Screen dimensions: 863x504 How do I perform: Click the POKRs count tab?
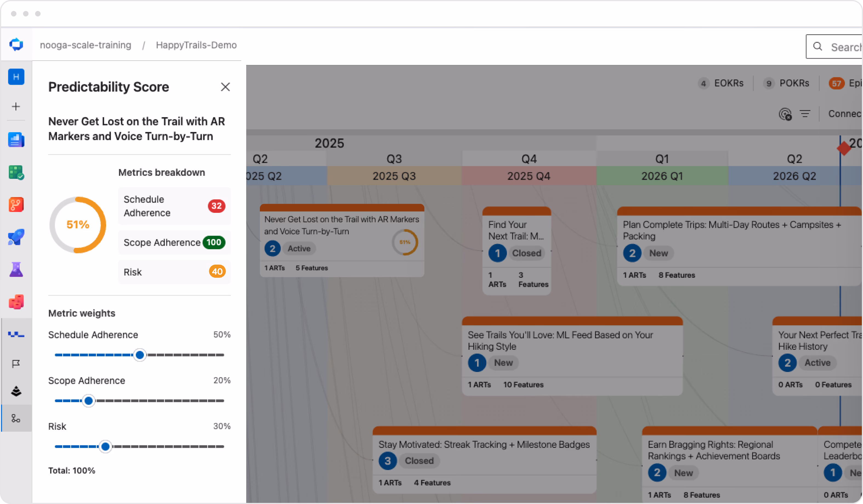(786, 83)
